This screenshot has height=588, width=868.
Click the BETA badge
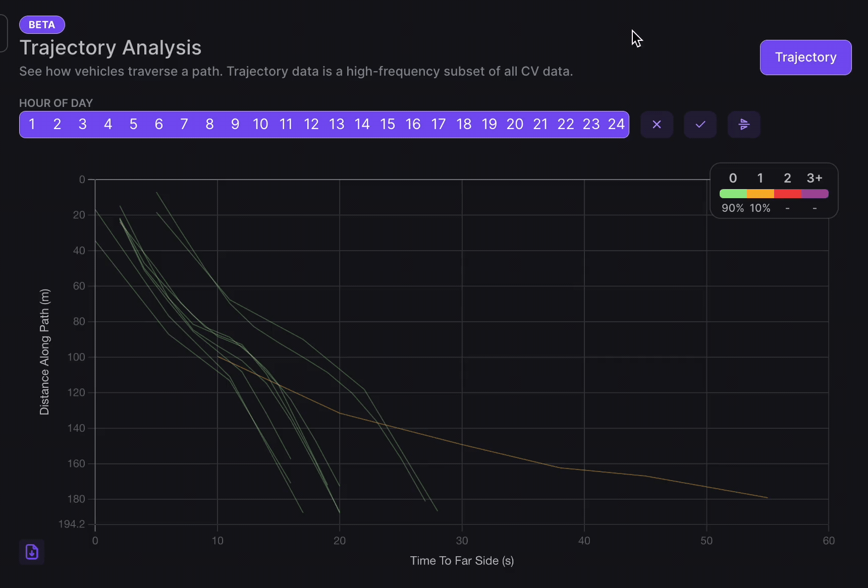(x=42, y=24)
